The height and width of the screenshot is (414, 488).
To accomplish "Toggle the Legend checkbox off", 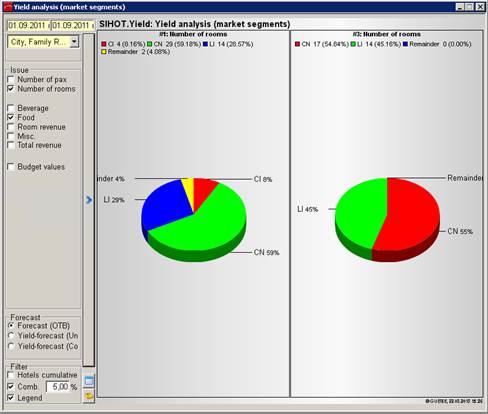I will [11, 398].
